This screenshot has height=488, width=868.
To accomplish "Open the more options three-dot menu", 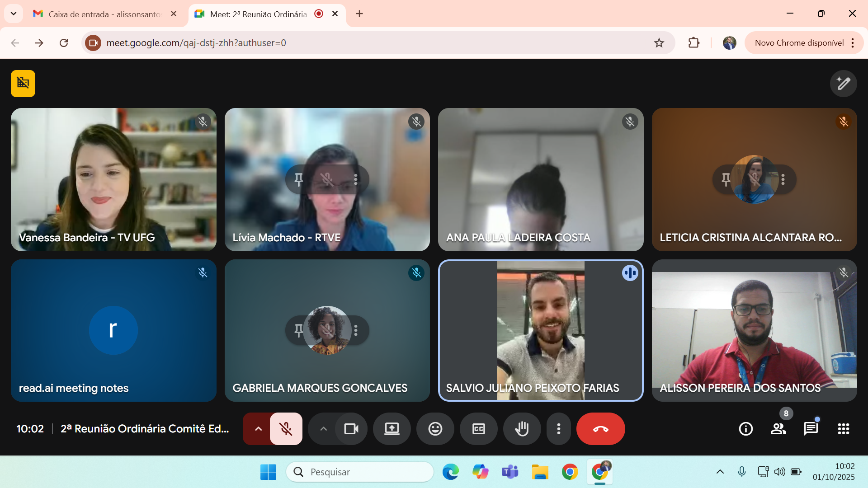I will pyautogui.click(x=559, y=429).
